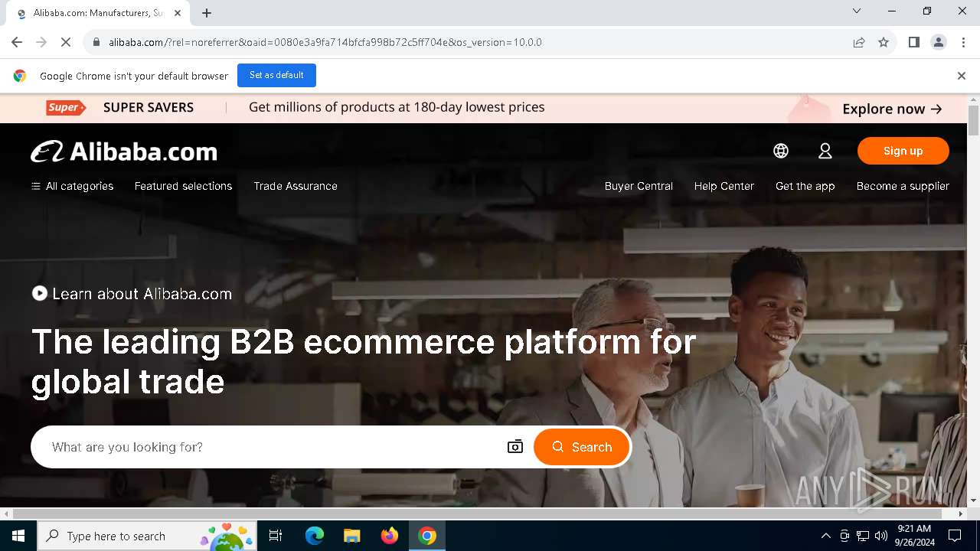Show hidden system tray icons
The image size is (980, 551).
pos(825,536)
